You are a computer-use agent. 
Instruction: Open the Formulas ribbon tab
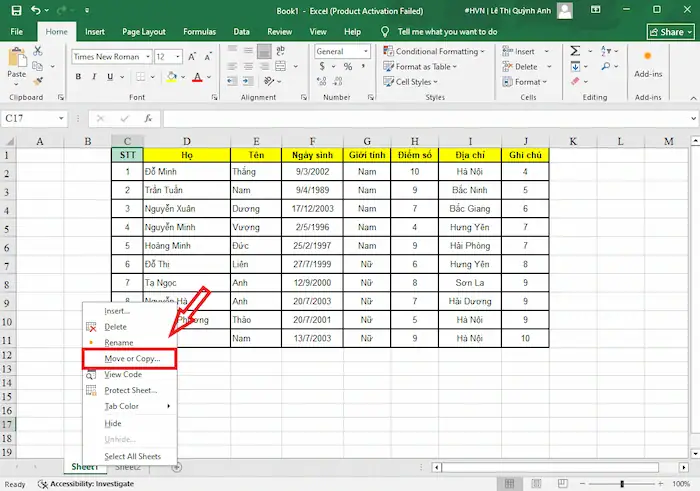tap(199, 31)
